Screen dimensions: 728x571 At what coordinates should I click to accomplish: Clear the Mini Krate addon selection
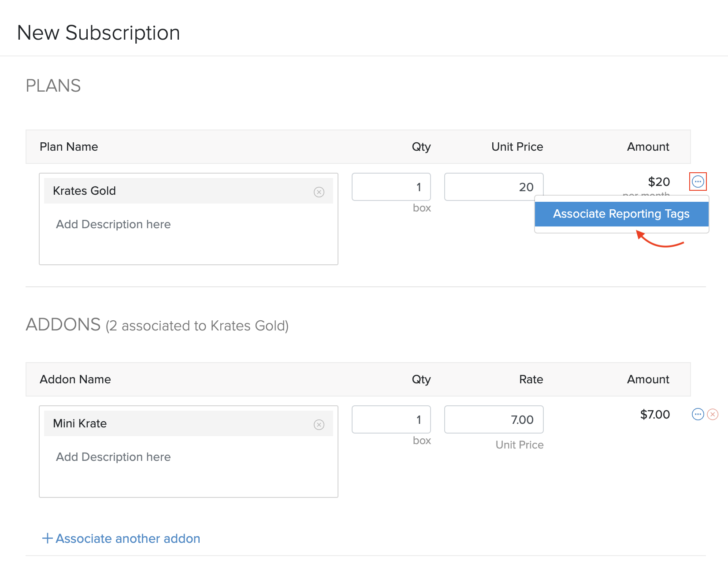[319, 423]
